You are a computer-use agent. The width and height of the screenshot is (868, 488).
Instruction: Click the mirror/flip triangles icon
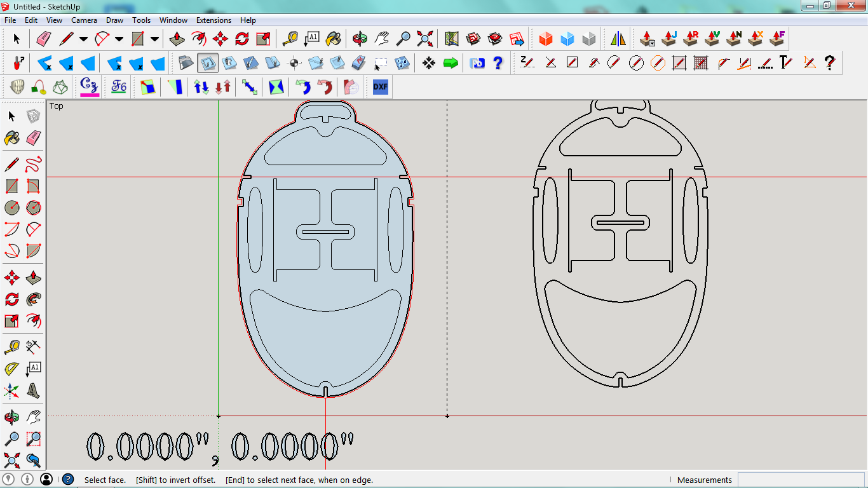click(x=618, y=39)
